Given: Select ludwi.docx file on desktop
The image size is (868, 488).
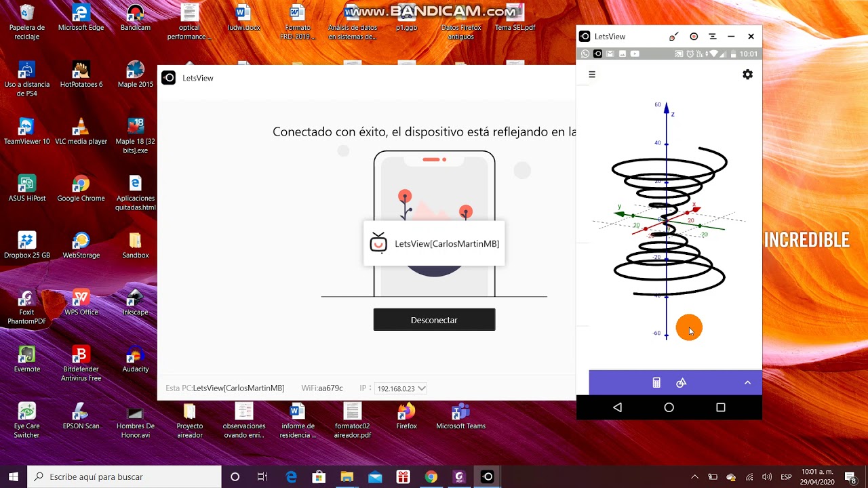Looking at the screenshot, I should click(x=243, y=18).
